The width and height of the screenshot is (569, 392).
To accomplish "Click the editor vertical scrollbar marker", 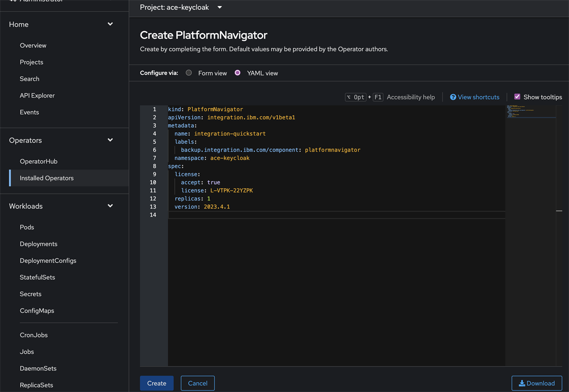I will [559, 210].
